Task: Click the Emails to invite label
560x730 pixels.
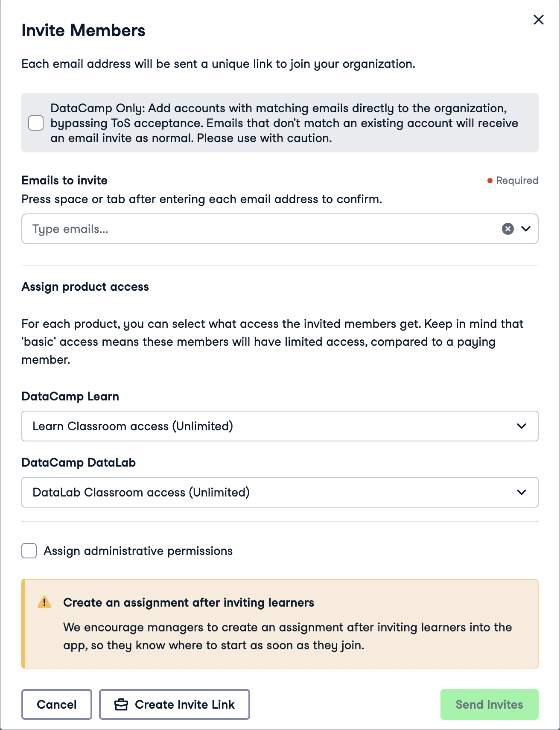Action: [64, 181]
